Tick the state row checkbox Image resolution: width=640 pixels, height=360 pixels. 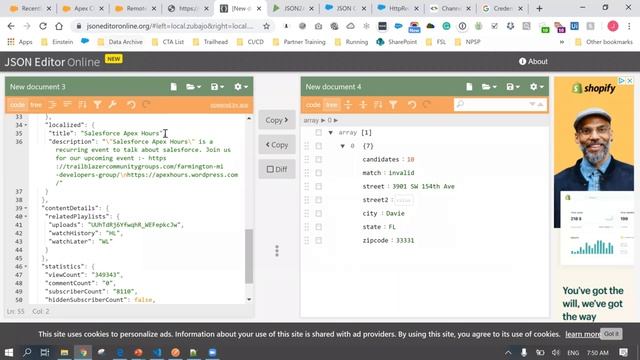(318, 227)
